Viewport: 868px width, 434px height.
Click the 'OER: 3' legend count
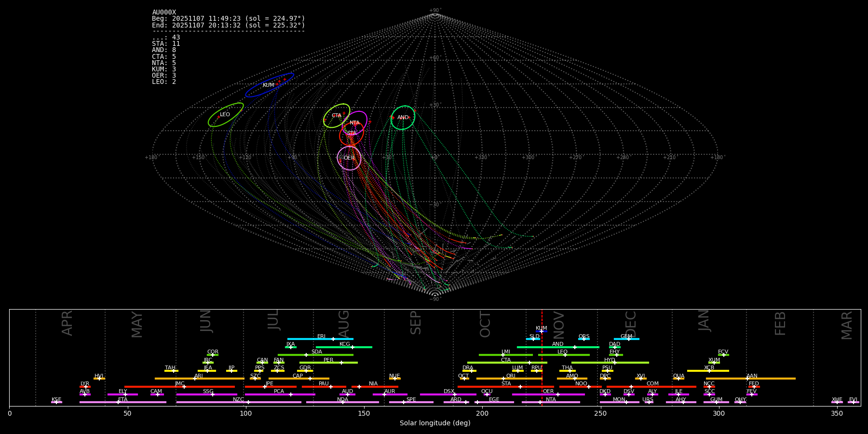point(164,75)
